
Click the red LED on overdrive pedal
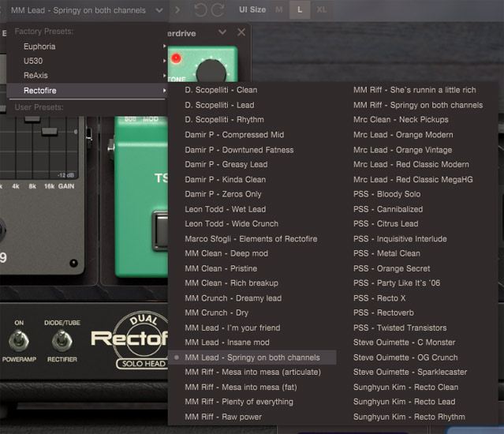coord(176,58)
